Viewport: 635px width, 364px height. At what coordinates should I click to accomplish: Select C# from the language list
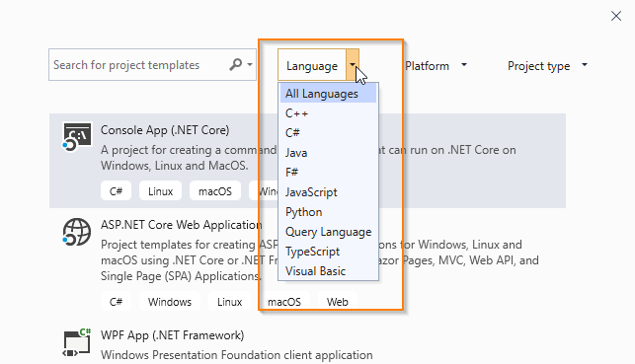tap(328, 133)
